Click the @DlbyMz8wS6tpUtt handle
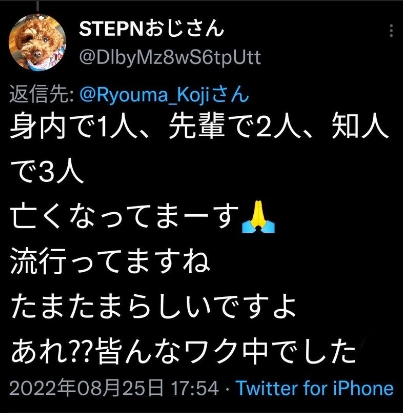This screenshot has height=413, width=403. pyautogui.click(x=170, y=58)
